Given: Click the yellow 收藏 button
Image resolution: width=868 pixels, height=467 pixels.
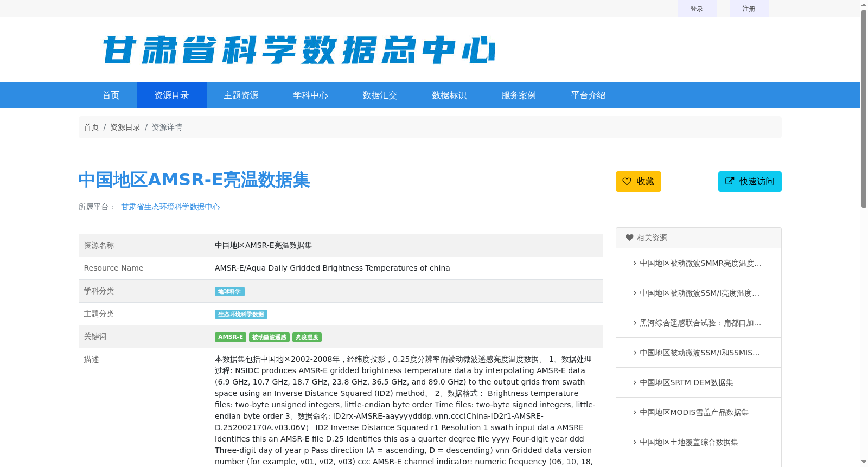Looking at the screenshot, I should (639, 182).
